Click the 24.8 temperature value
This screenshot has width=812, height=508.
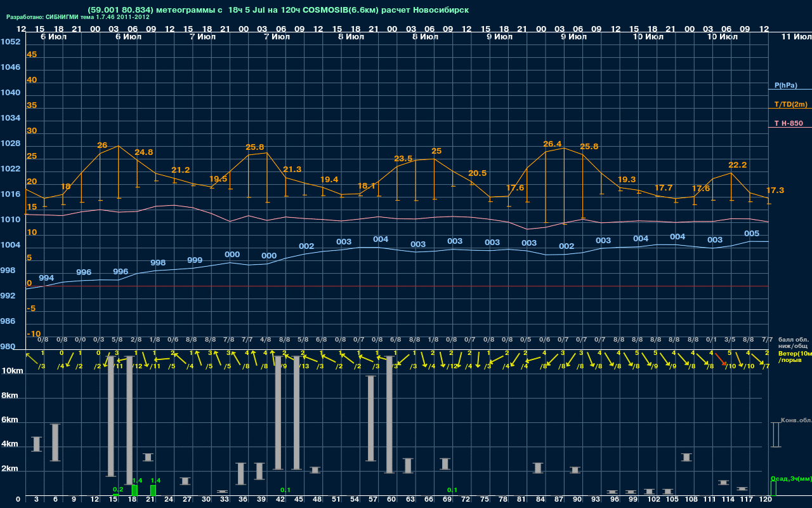pyautogui.click(x=144, y=152)
